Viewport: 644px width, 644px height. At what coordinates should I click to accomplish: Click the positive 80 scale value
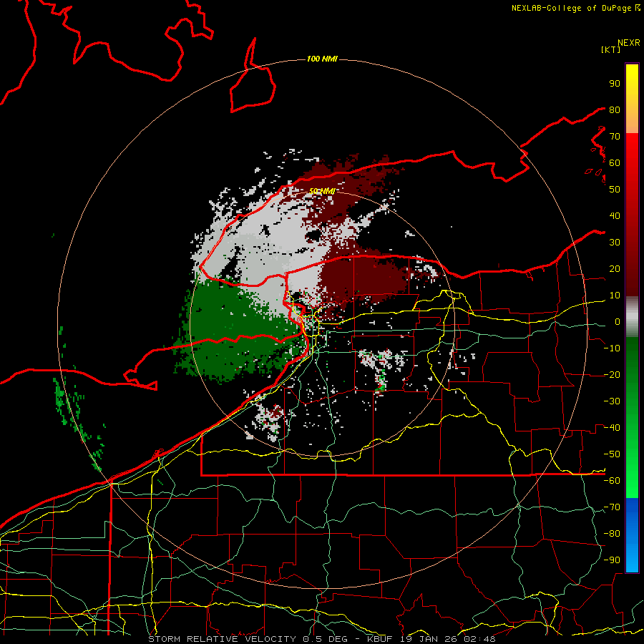pyautogui.click(x=615, y=110)
